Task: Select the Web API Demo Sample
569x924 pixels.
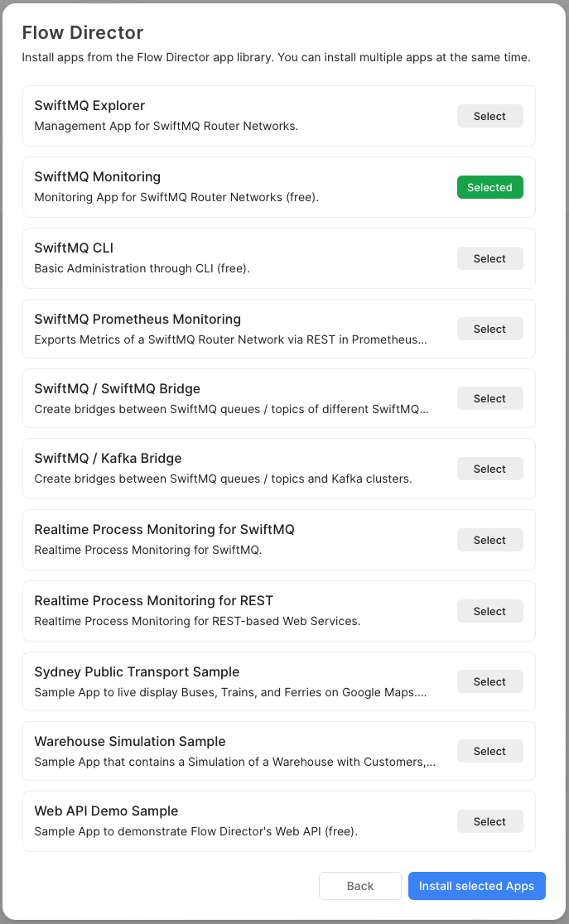Action: [489, 822]
